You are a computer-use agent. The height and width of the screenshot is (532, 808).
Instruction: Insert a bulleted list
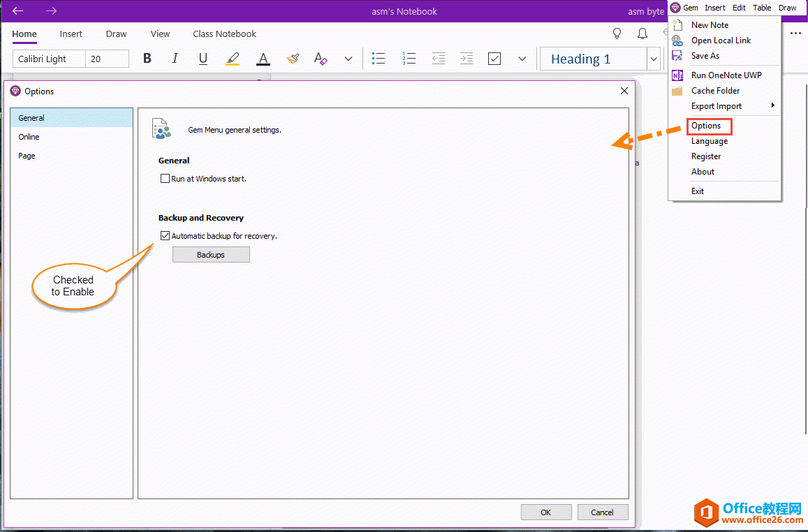point(379,59)
